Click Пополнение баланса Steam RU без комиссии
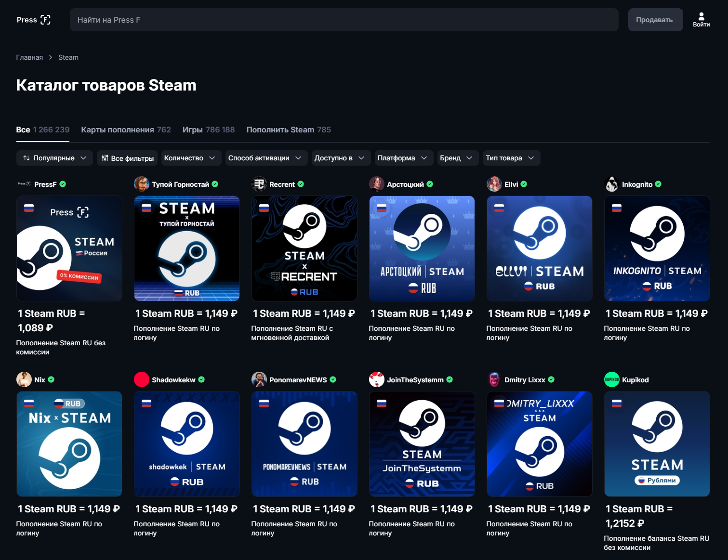The image size is (728, 560). click(656, 543)
